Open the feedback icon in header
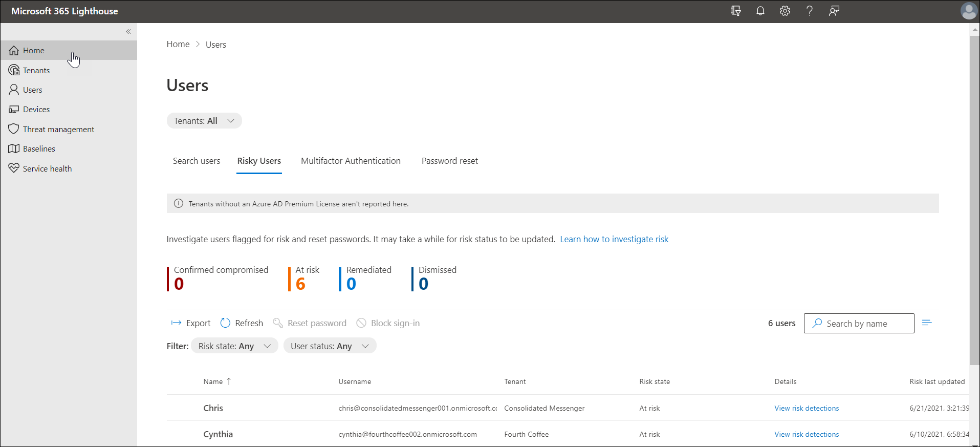Image resolution: width=980 pixels, height=447 pixels. 834,11
